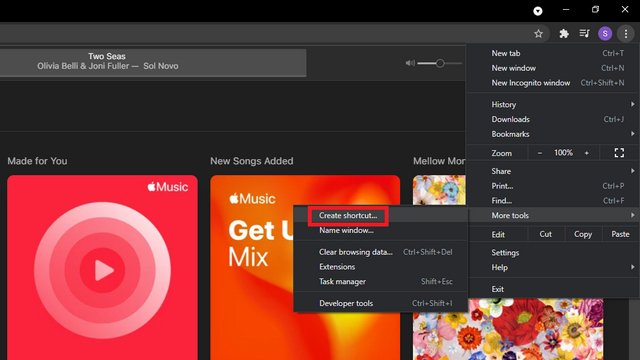Decrease zoom with the minus button

tap(540, 153)
